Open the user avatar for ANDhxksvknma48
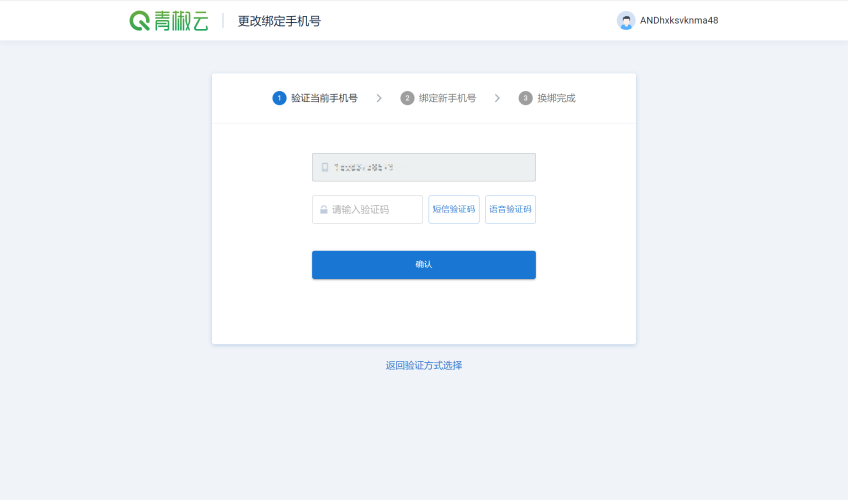The width and height of the screenshot is (848, 500). point(626,21)
